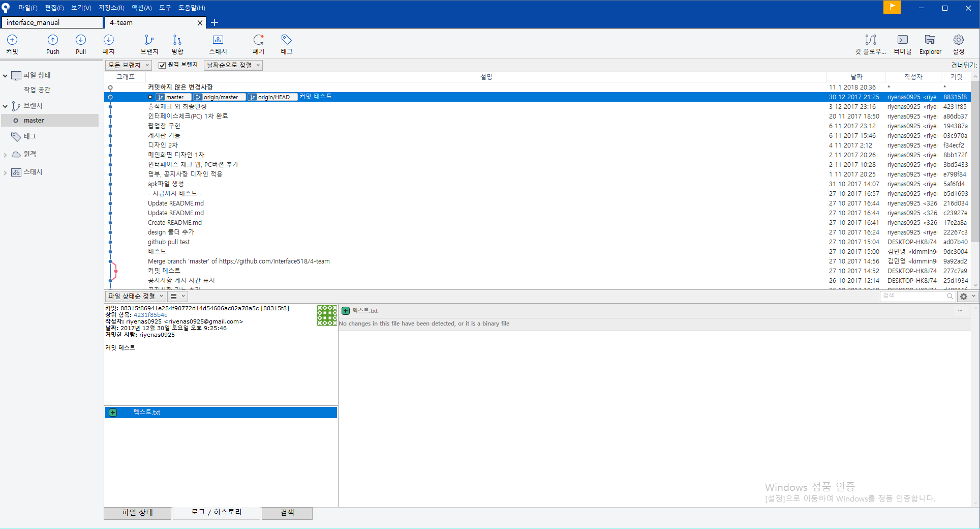Click the gear icon beside the search box

[x=964, y=296]
